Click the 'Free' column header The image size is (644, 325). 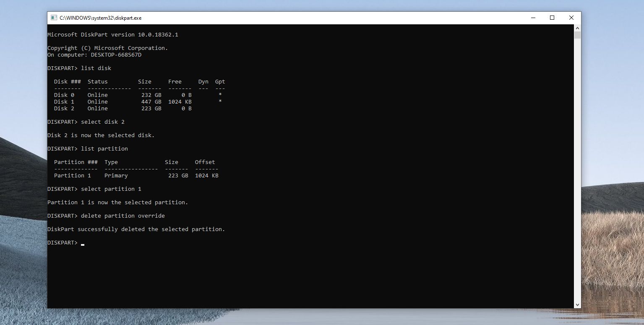[x=175, y=81]
